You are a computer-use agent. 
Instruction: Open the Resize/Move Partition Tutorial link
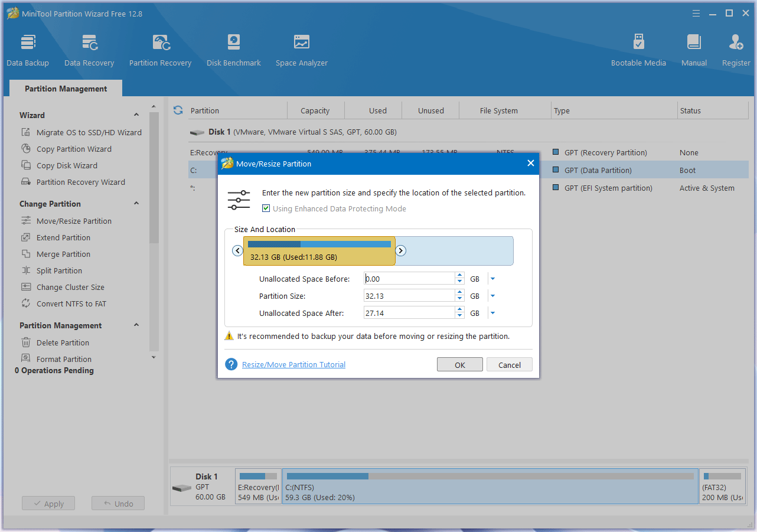293,365
